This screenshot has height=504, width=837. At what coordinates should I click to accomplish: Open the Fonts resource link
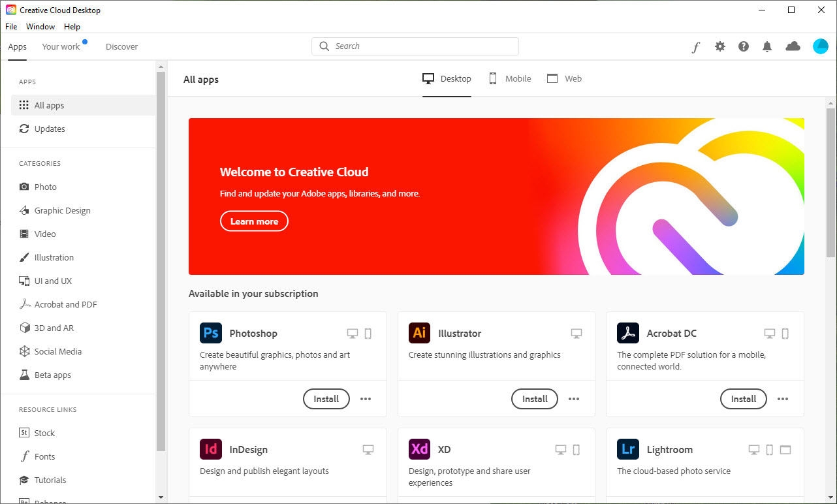(x=83, y=456)
